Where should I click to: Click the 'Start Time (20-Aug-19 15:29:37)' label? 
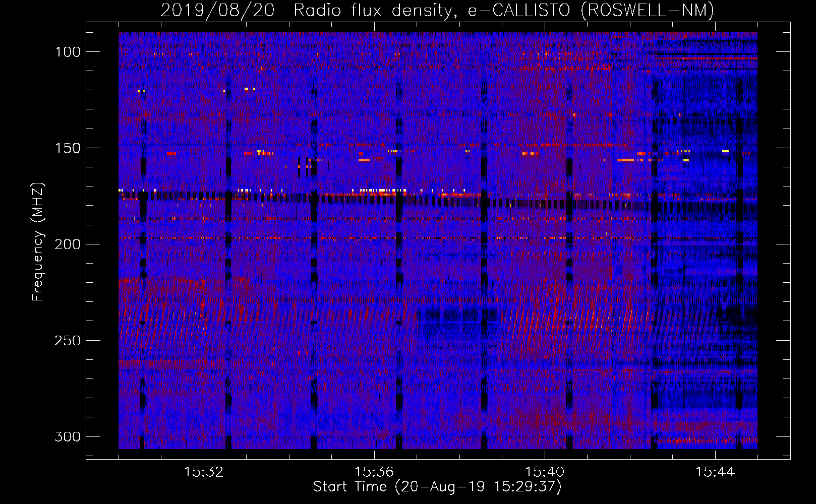point(437,487)
